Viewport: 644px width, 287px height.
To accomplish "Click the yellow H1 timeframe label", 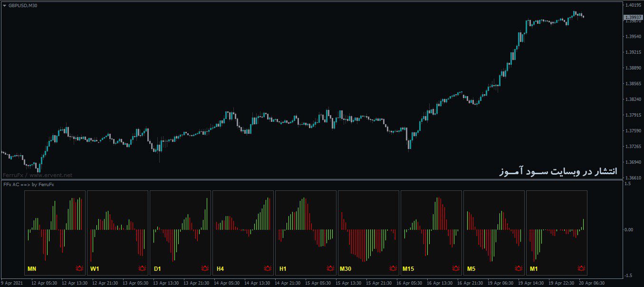I will (x=283, y=269).
